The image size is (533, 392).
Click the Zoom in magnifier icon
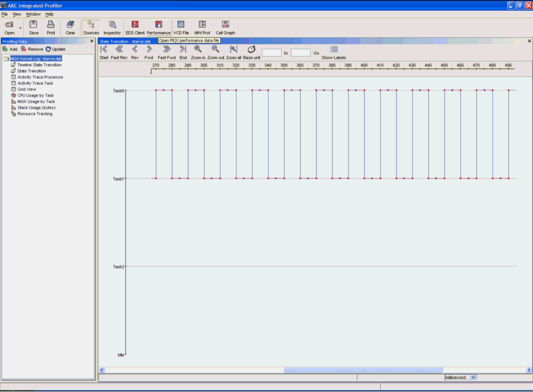pyautogui.click(x=198, y=49)
